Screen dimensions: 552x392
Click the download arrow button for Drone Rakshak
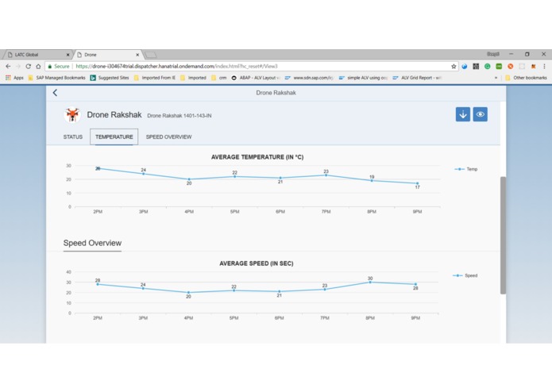[x=462, y=114]
